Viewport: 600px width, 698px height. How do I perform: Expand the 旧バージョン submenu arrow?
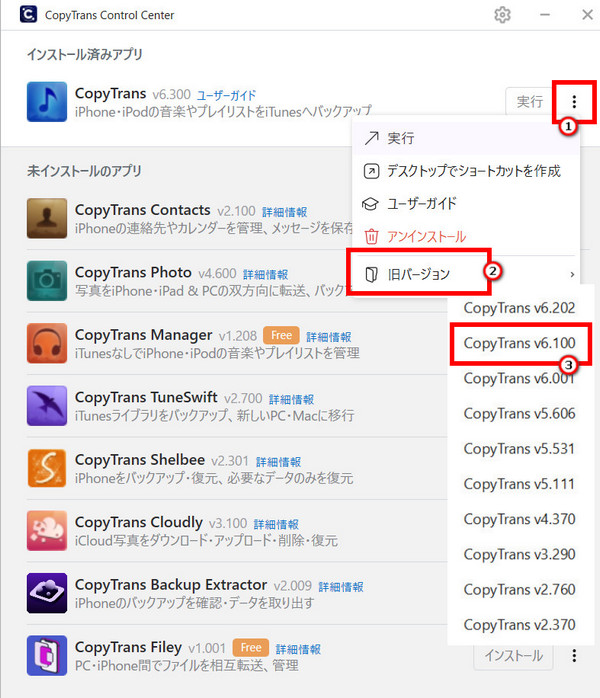pyautogui.click(x=572, y=275)
